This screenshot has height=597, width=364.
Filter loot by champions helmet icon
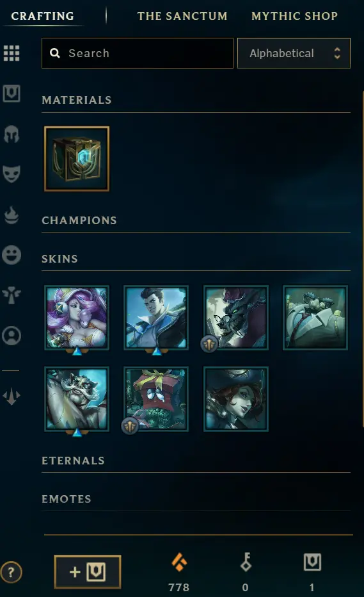tap(12, 134)
